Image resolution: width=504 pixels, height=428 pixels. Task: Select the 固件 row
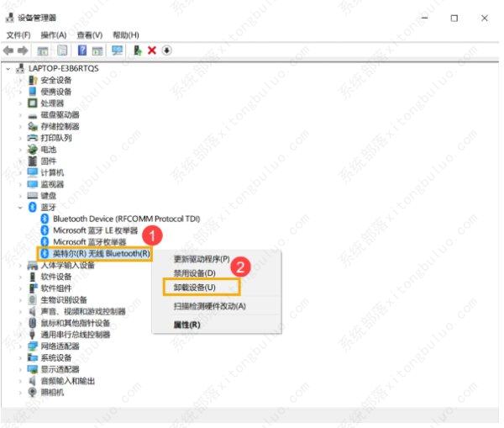coord(48,161)
